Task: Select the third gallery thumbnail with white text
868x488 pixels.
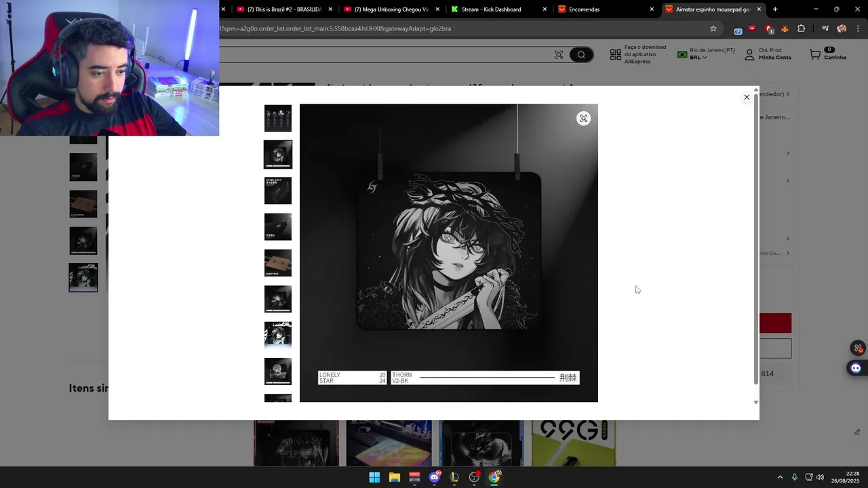Action: click(x=278, y=190)
